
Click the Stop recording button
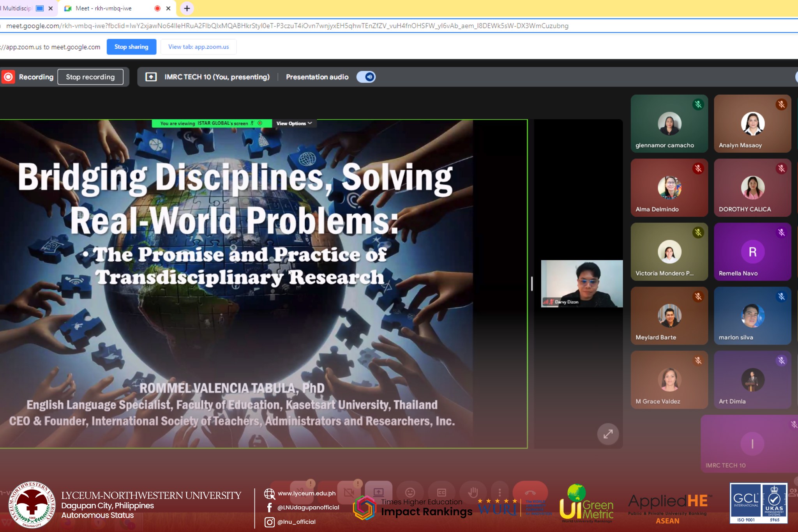90,77
